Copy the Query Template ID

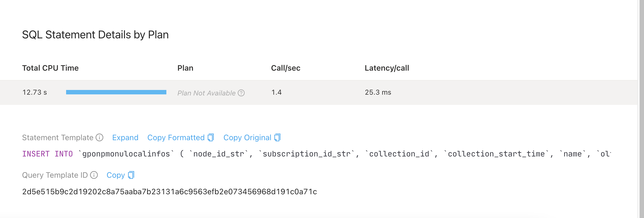point(116,175)
